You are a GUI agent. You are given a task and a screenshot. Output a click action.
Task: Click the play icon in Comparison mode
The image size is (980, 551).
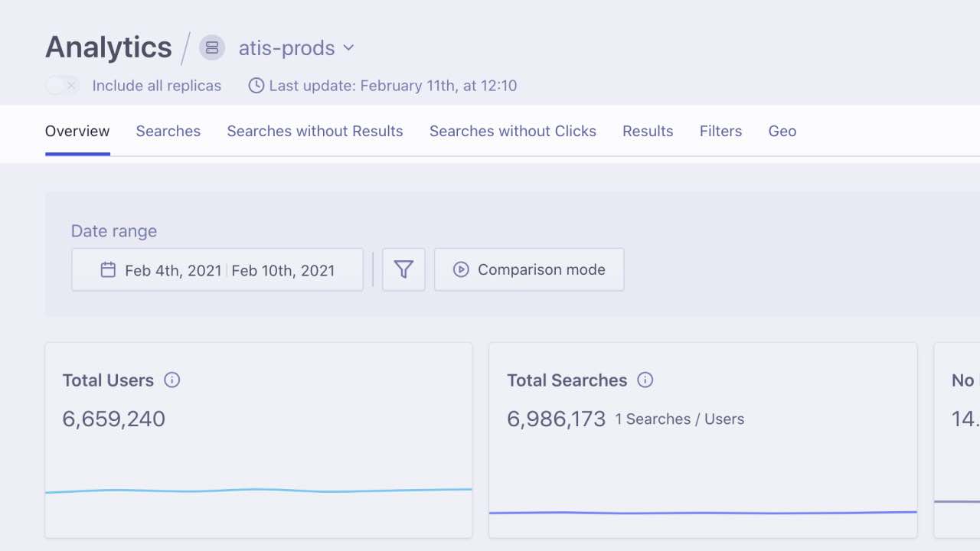pos(461,269)
